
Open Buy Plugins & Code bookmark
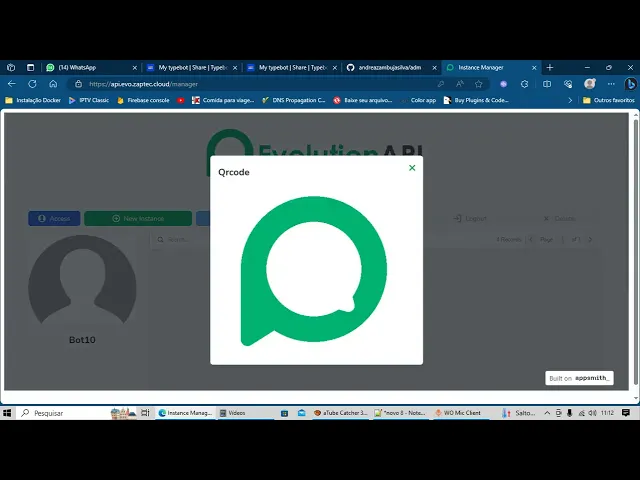(x=476, y=100)
